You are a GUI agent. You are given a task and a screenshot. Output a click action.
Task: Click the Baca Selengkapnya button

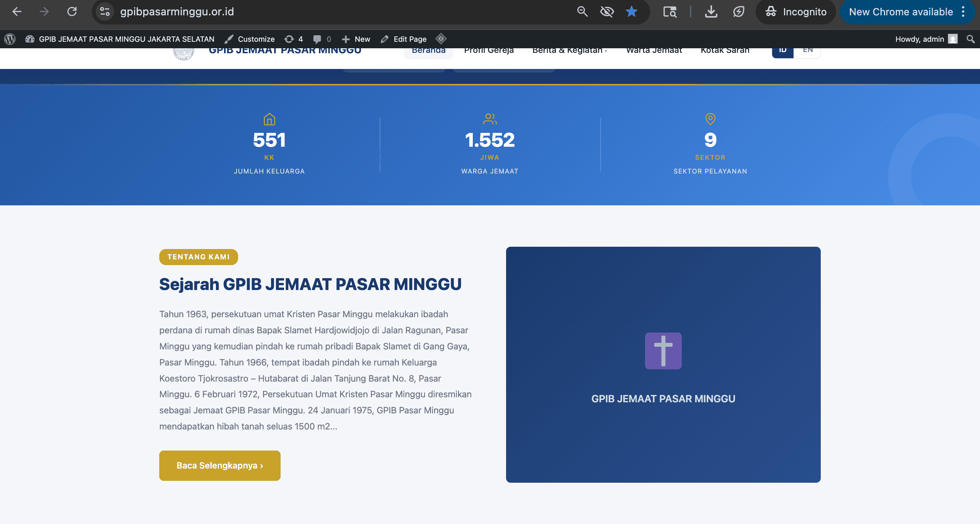click(x=220, y=465)
